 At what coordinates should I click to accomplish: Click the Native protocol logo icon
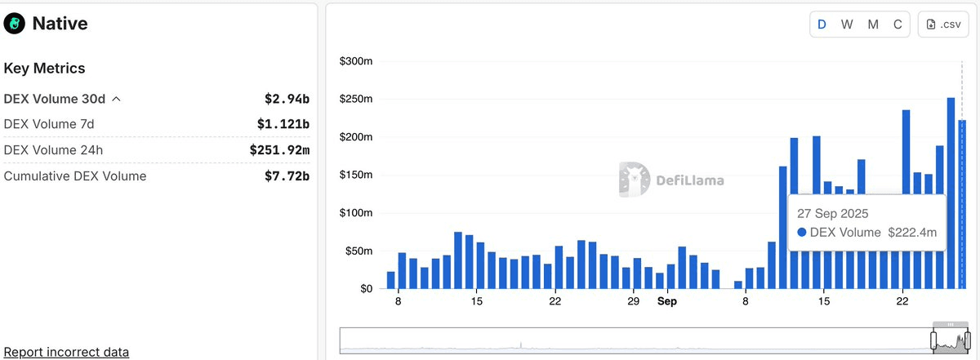[x=16, y=24]
